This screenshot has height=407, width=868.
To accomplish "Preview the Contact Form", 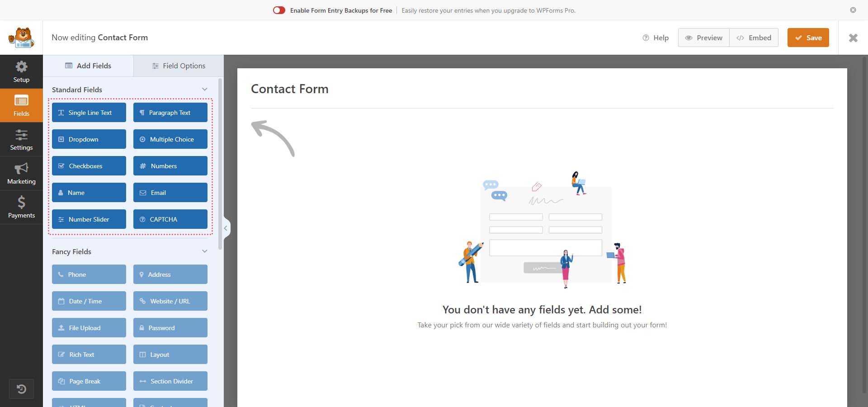I will click(x=703, y=38).
